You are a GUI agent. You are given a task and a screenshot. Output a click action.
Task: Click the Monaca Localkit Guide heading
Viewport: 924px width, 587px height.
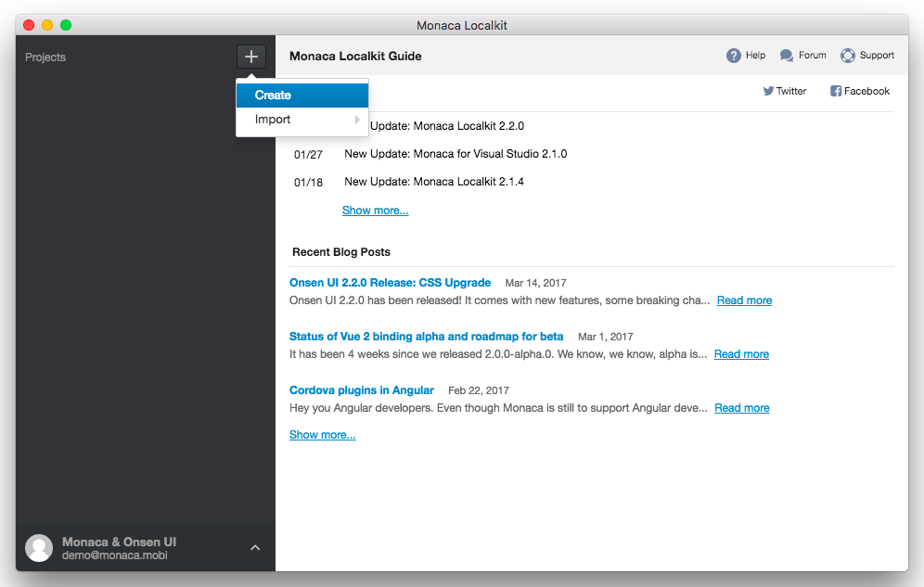[355, 56]
